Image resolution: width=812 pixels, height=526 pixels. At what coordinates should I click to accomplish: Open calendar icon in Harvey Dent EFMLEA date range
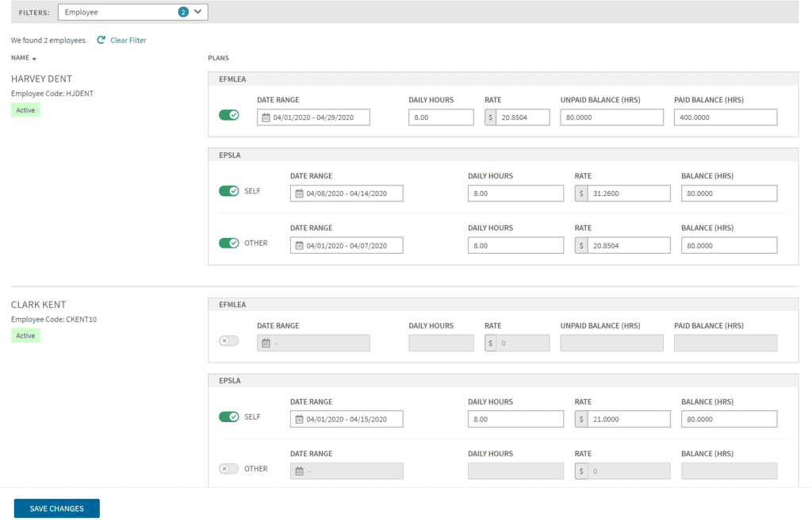click(x=266, y=117)
